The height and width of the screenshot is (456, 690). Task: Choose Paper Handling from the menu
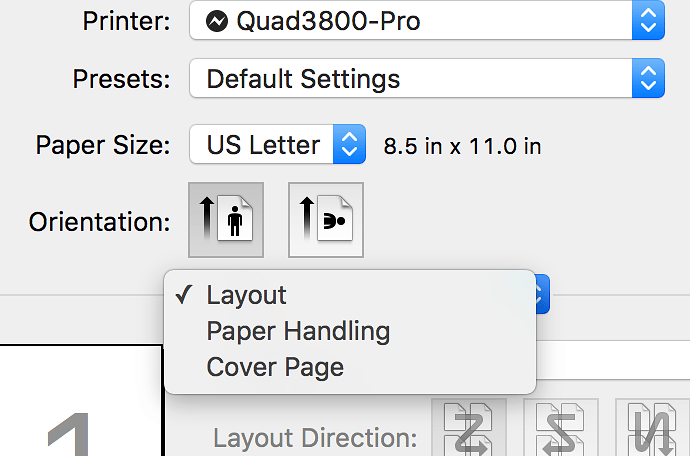pyautogui.click(x=298, y=331)
